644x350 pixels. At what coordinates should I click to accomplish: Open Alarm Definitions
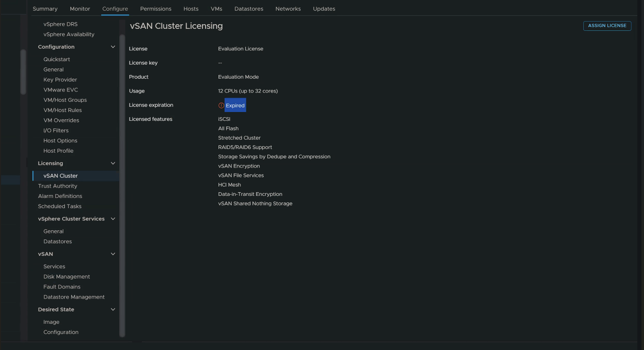point(60,196)
